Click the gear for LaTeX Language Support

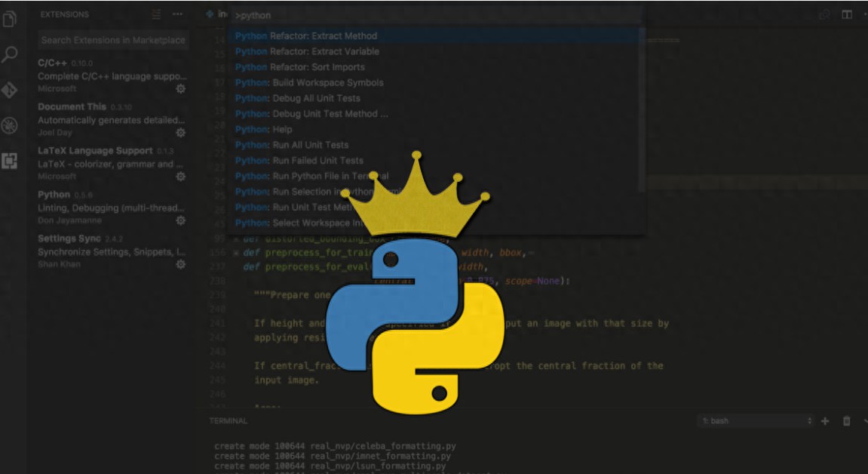(x=180, y=176)
